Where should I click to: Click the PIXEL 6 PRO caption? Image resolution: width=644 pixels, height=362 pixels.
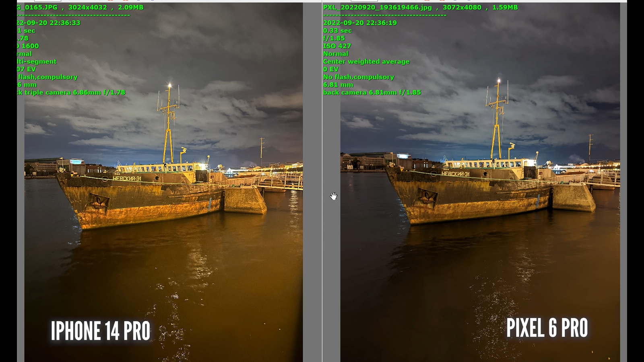[547, 328]
